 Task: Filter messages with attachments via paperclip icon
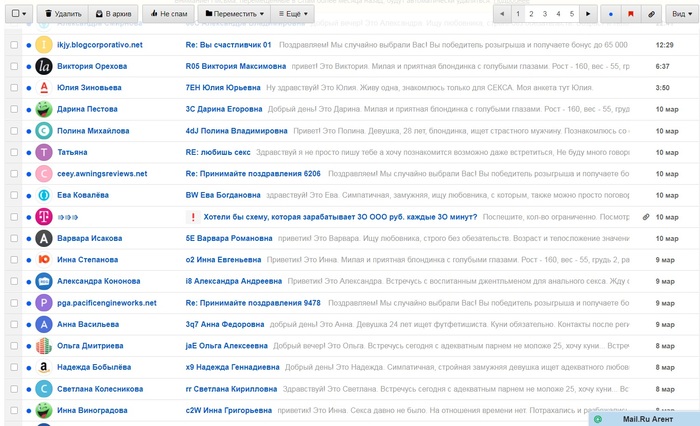pyautogui.click(x=651, y=15)
